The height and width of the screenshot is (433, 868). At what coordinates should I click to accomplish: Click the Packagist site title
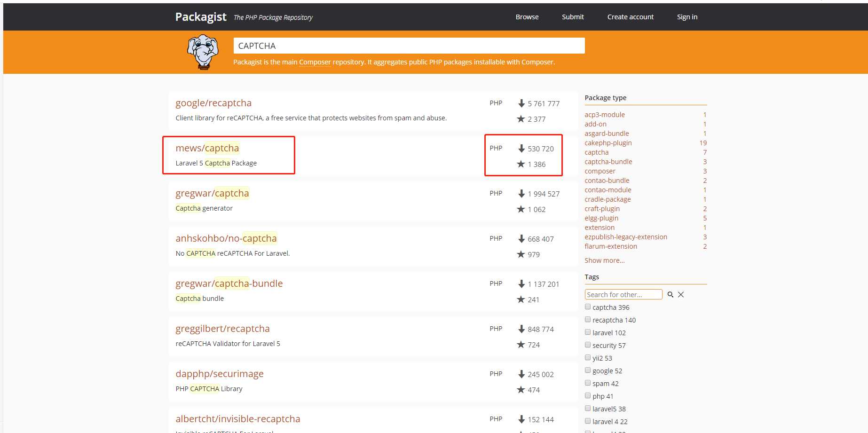point(201,17)
